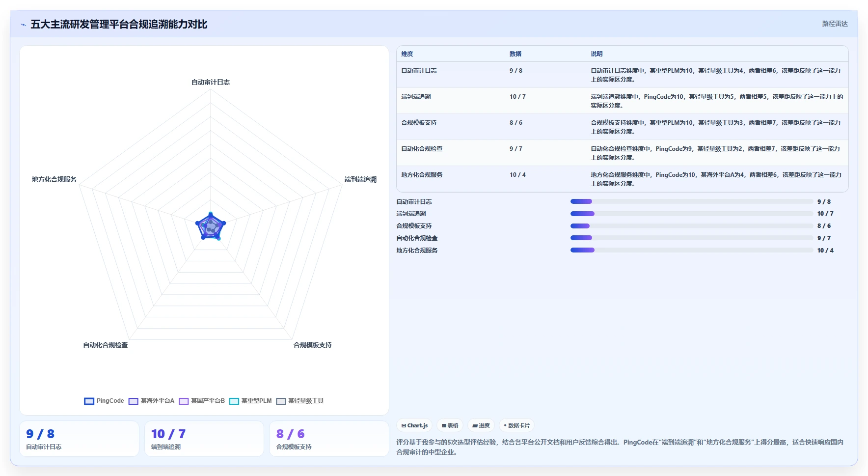Click the 自动审计日志 label in the progress list
This screenshot has width=868, height=476.
[414, 202]
